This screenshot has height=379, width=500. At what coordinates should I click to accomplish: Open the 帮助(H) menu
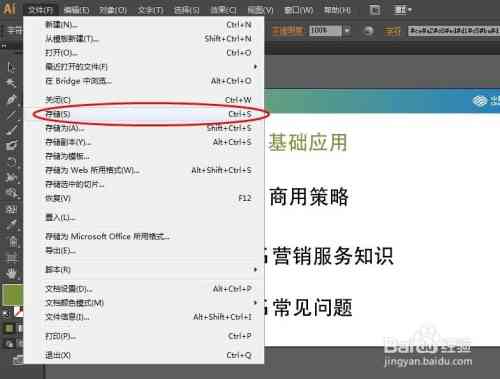coord(337,10)
